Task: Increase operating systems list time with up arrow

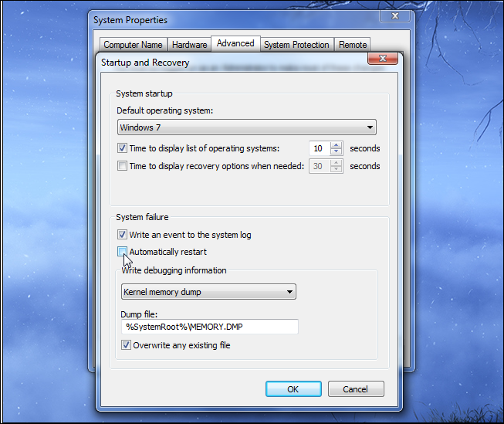Action: [x=337, y=145]
